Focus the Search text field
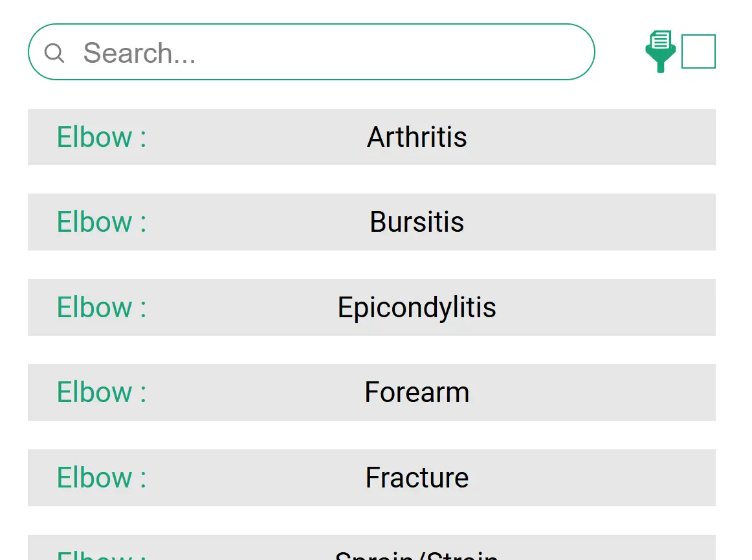Image resolution: width=752 pixels, height=560 pixels. [x=324, y=52]
